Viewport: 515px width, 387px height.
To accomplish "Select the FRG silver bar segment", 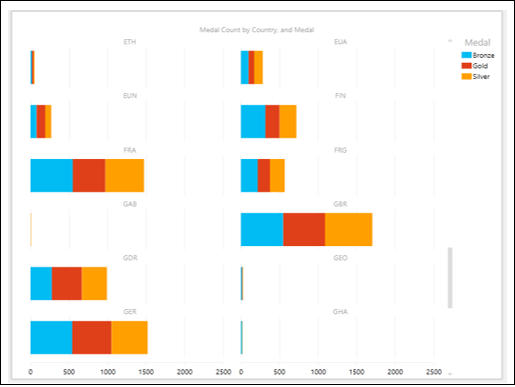I will click(277, 175).
